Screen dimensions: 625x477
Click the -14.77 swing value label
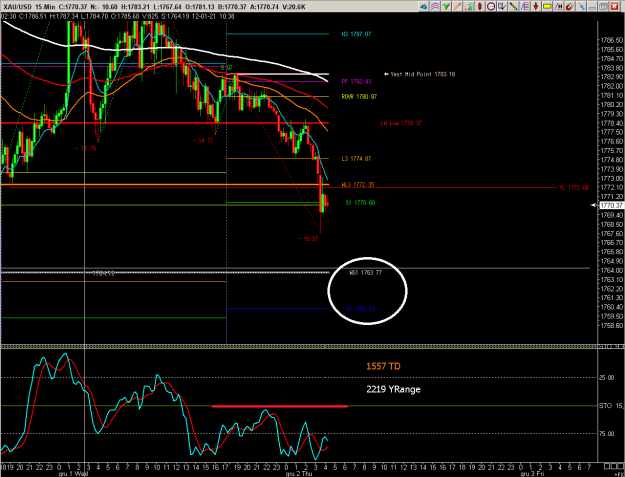pyautogui.click(x=203, y=141)
